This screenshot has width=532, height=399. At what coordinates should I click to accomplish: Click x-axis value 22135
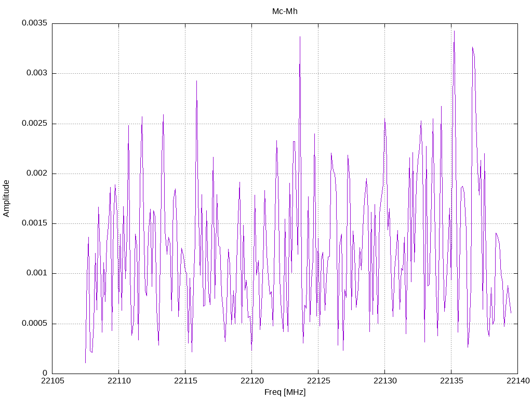451,381
